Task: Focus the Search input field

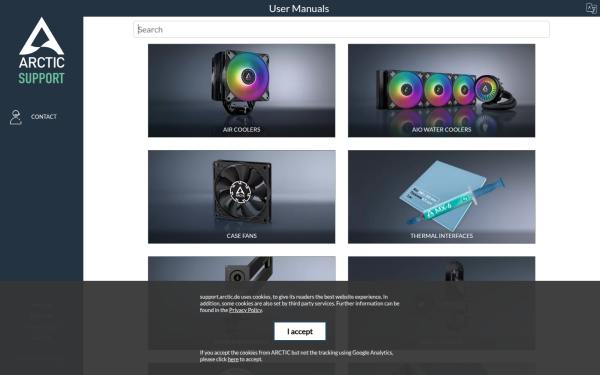Action: pos(341,29)
